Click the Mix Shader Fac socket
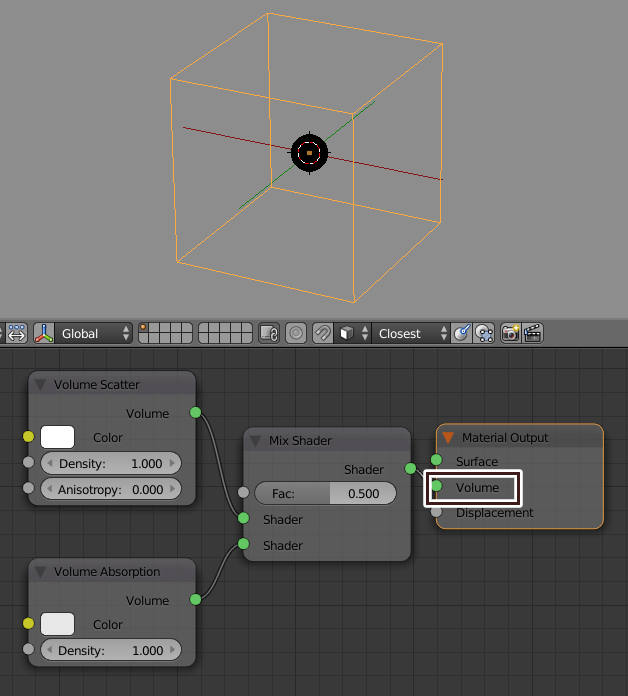This screenshot has width=628, height=696. (243, 492)
